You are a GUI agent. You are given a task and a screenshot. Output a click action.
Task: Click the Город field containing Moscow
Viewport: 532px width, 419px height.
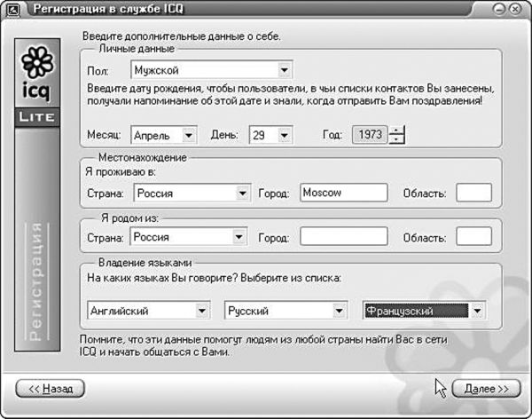click(x=344, y=193)
